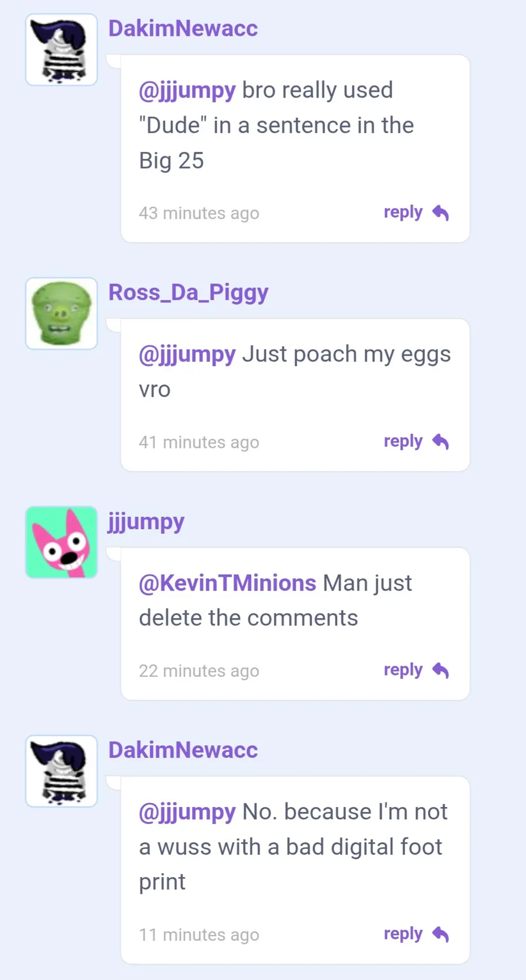Viewport: 526px width, 980px height.
Task: Click reply text under 'poach my eggs' comment
Action: pos(403,441)
